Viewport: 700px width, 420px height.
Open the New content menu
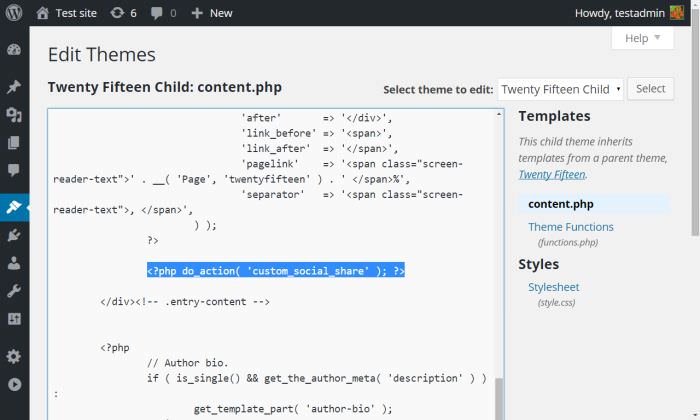point(212,13)
